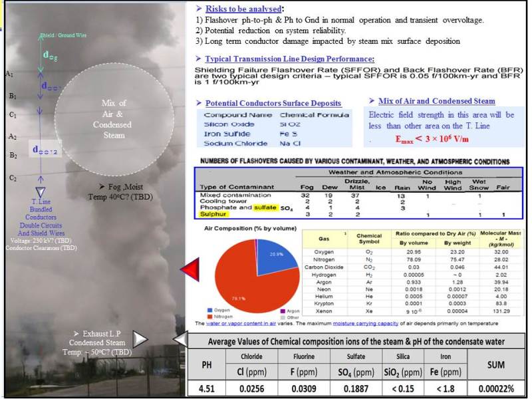
Task: Click the silica value '< 0.15'
Action: (x=403, y=388)
